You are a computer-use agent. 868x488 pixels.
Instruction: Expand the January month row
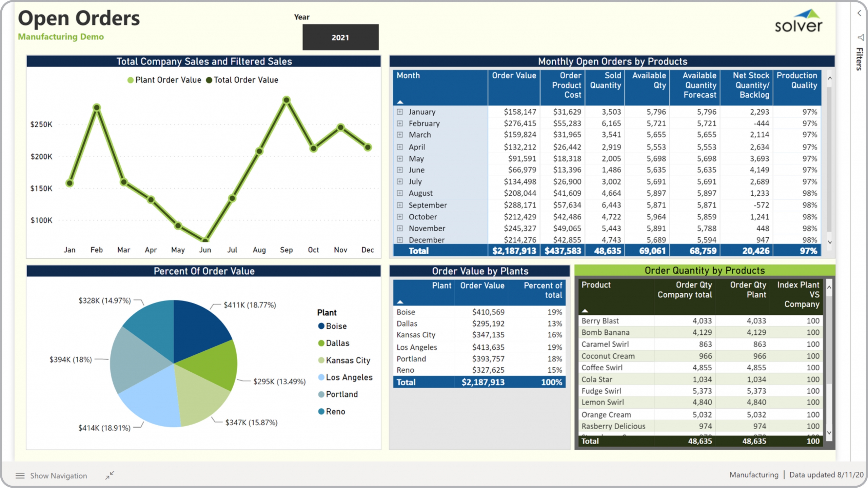pos(400,112)
